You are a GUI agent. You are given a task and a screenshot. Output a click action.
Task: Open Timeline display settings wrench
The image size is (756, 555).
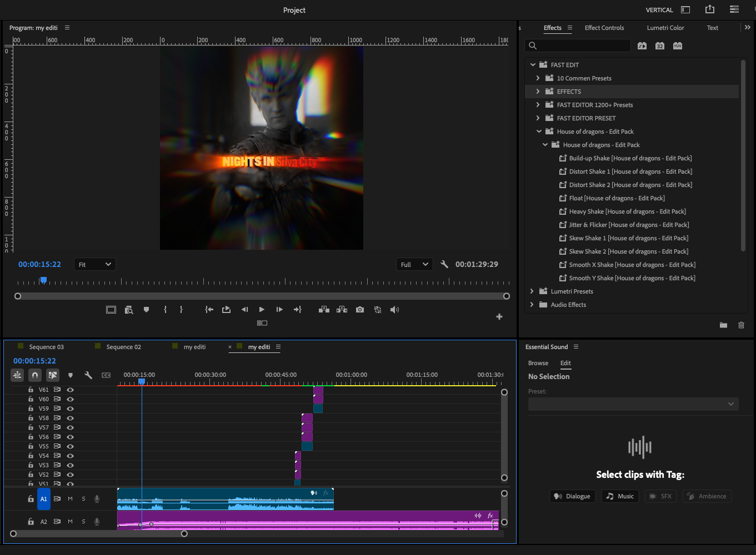pos(88,375)
